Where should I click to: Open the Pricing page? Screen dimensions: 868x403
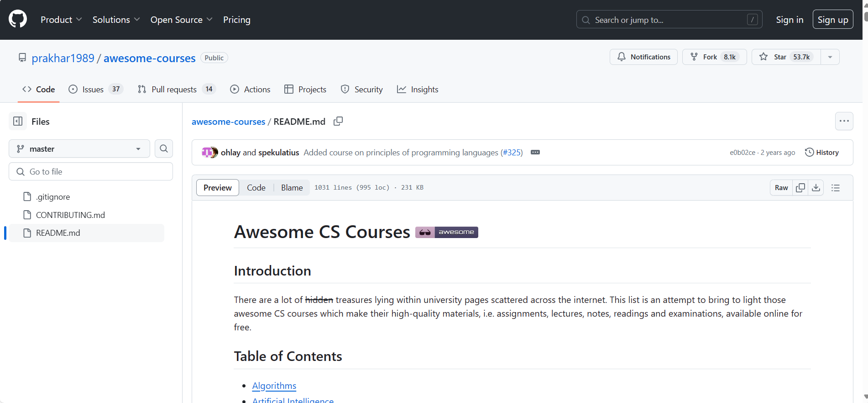click(x=237, y=20)
